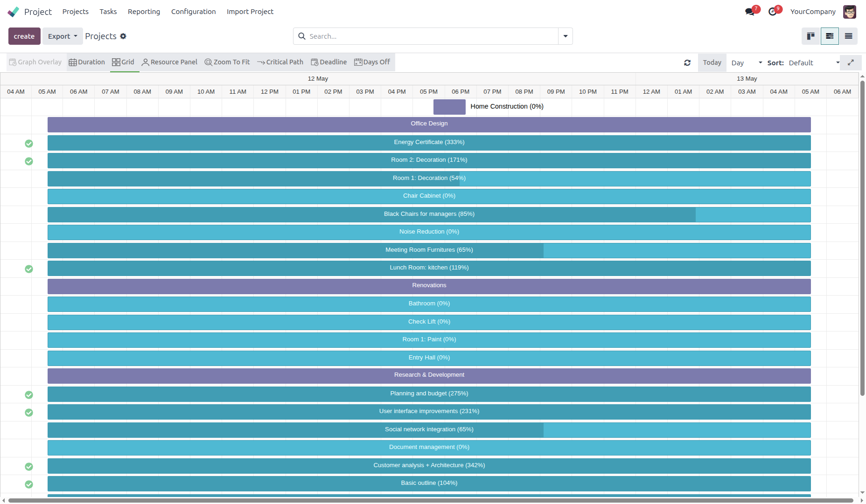
Task: Click the Today button
Action: click(712, 62)
